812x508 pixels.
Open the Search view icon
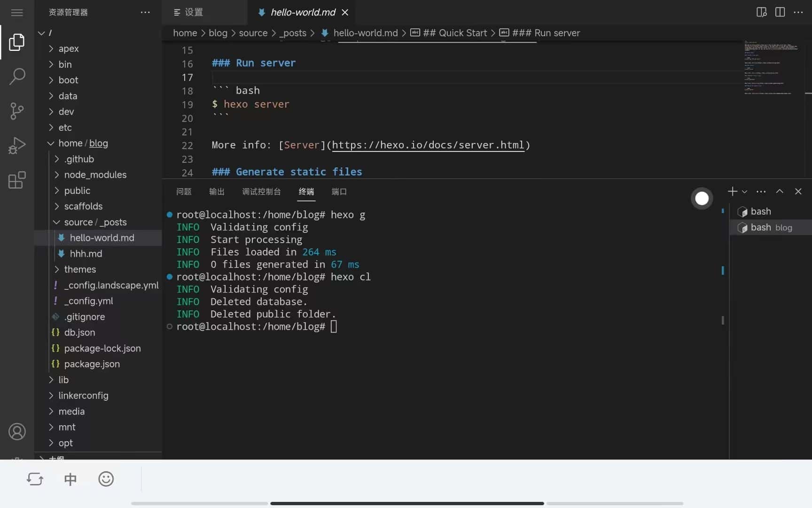17,76
